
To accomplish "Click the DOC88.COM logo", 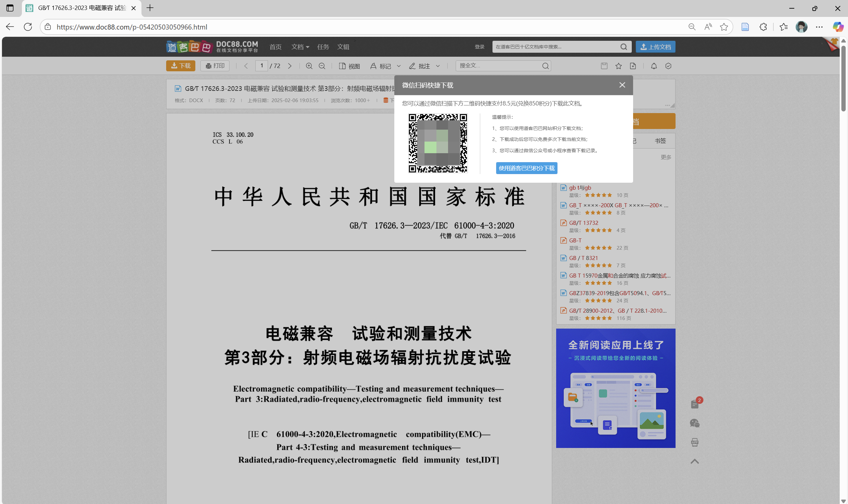I will [212, 46].
